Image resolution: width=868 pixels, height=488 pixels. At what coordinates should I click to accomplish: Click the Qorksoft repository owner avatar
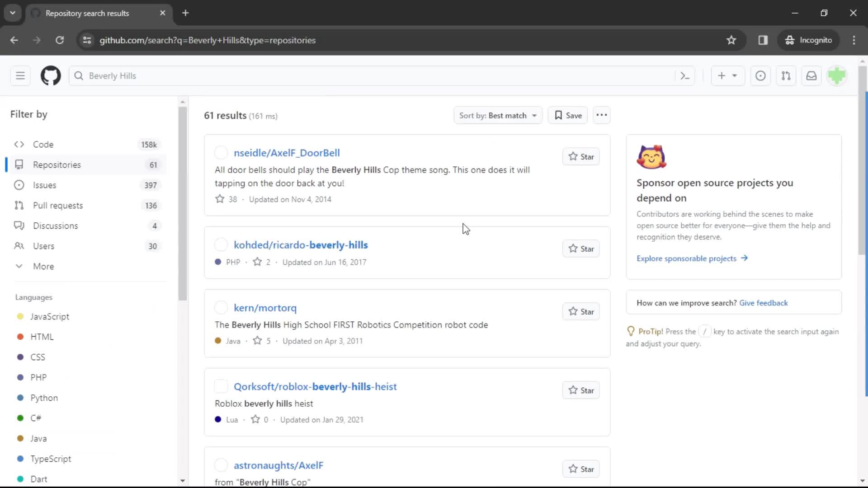[221, 386]
